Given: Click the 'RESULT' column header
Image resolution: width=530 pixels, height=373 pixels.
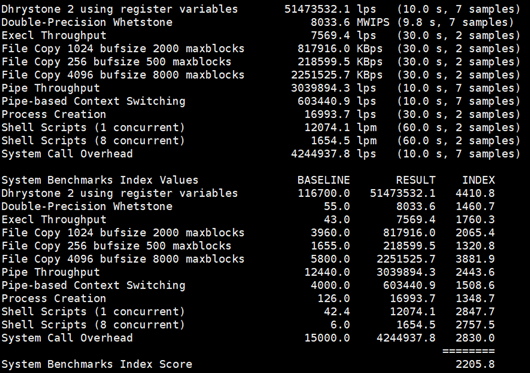Looking at the screenshot, I should 416,180.
